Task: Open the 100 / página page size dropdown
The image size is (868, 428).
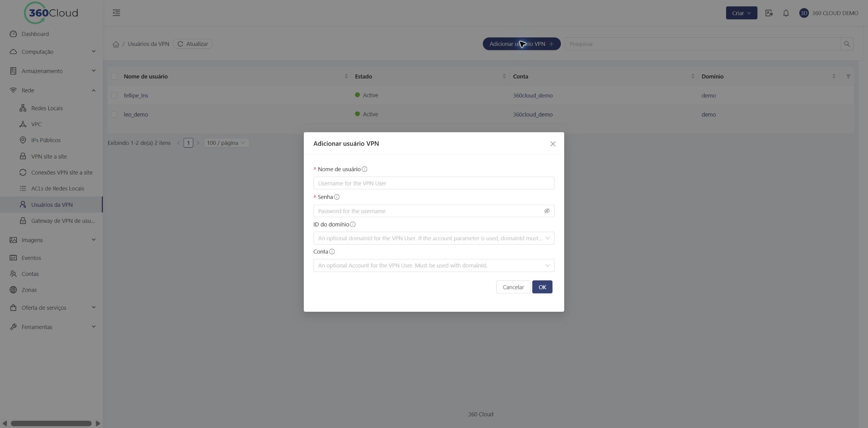Action: (226, 143)
